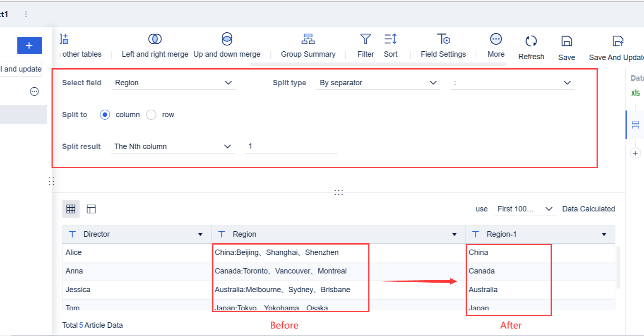
Task: Open the More options menu
Action: tap(496, 39)
